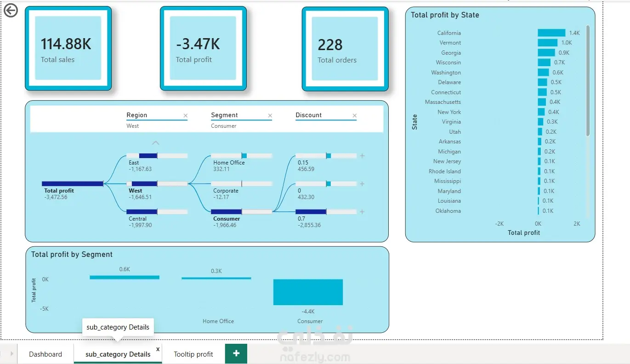
Task: Expand the 0.7 discount node with plus
Action: coord(362,212)
